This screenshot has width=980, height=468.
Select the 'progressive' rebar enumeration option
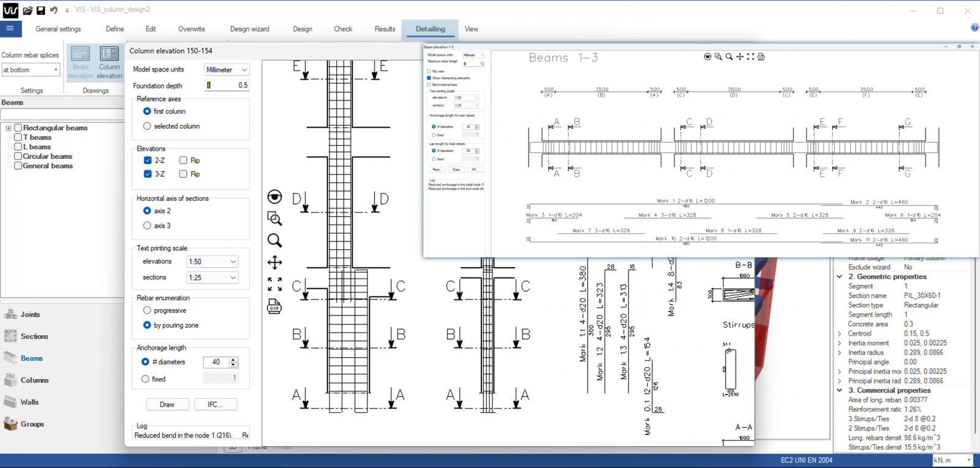147,311
